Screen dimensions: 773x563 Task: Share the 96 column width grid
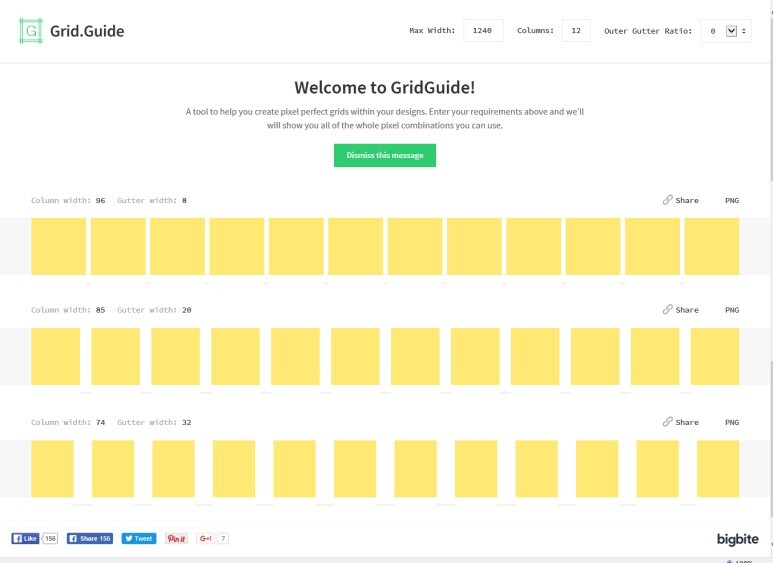687,200
